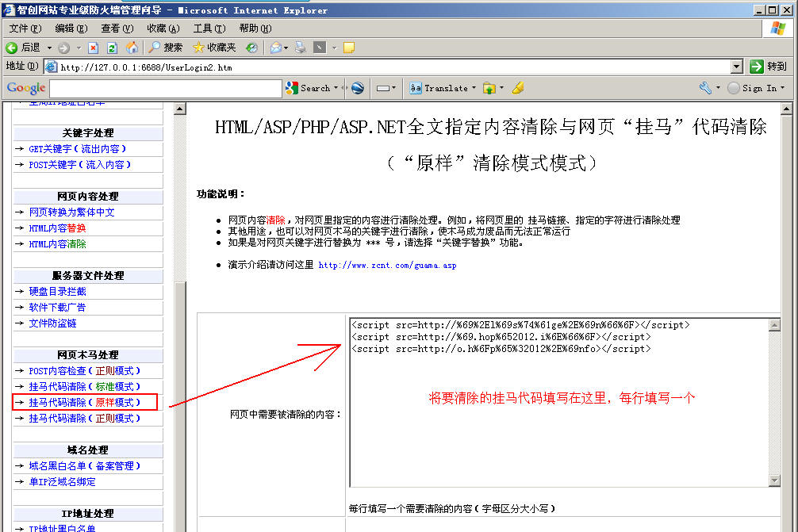Open the 文件(F) menu

click(x=25, y=29)
